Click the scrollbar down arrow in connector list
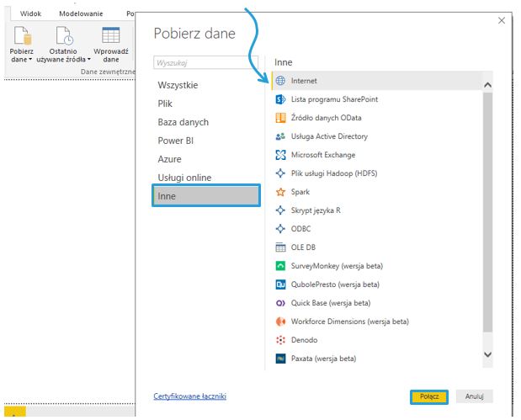This screenshot has height=420, width=521. coord(487,356)
